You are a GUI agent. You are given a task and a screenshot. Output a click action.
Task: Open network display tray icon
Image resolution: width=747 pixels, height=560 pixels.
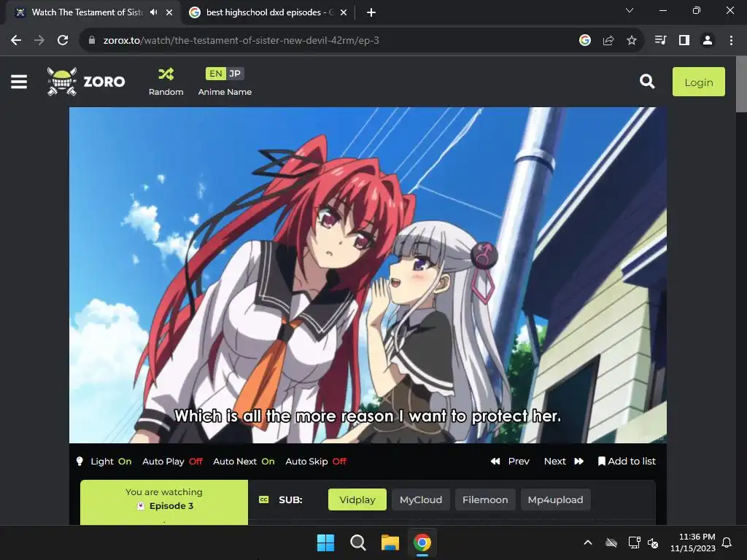[634, 542]
